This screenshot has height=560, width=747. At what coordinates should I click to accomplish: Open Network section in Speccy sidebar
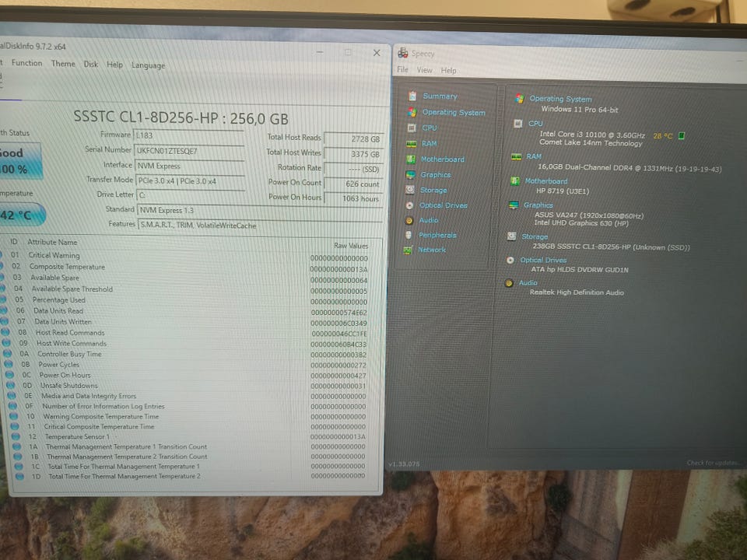pyautogui.click(x=432, y=250)
